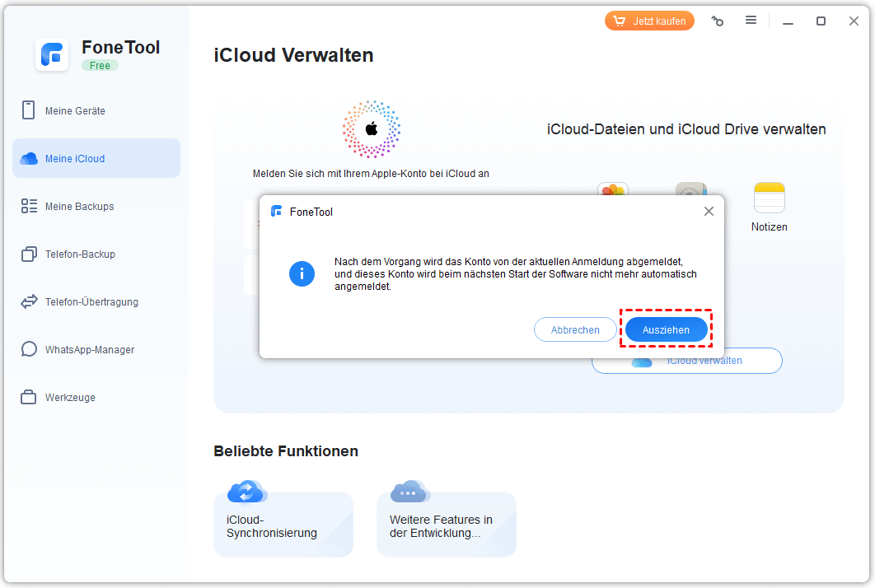Click the Telefon-Übertragung arrows icon

(30, 302)
